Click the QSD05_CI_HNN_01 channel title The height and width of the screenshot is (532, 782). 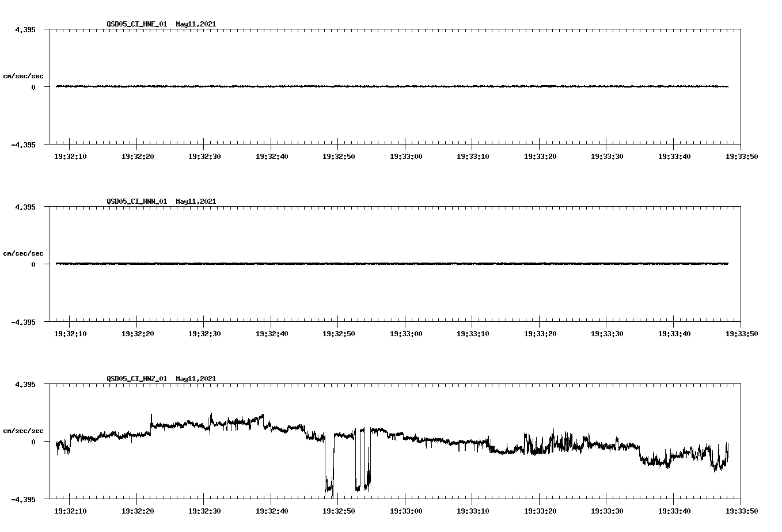(x=137, y=202)
